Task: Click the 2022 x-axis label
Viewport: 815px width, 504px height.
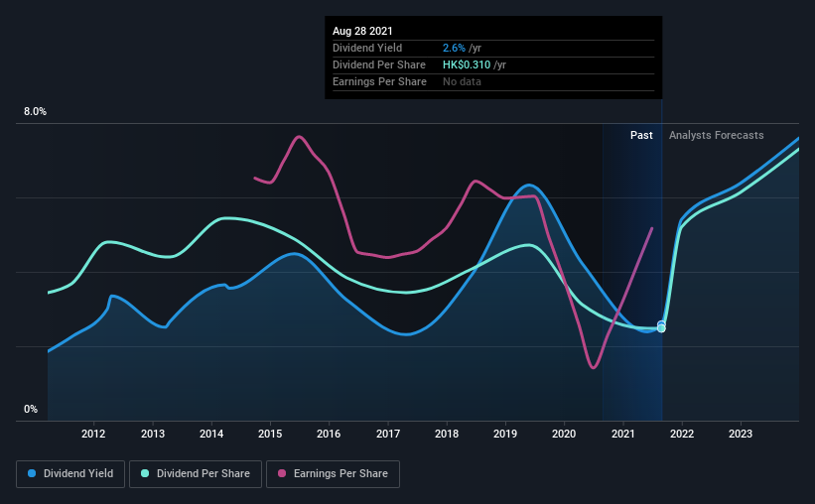Action: (682, 434)
